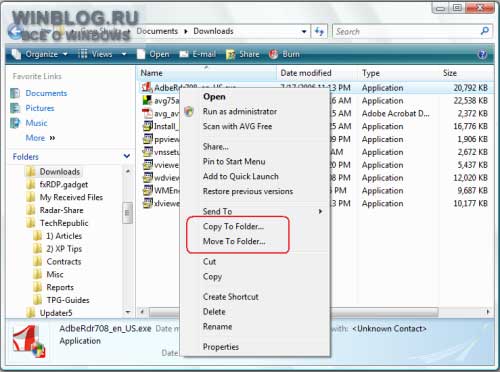Click the wdview file icon

147,177
